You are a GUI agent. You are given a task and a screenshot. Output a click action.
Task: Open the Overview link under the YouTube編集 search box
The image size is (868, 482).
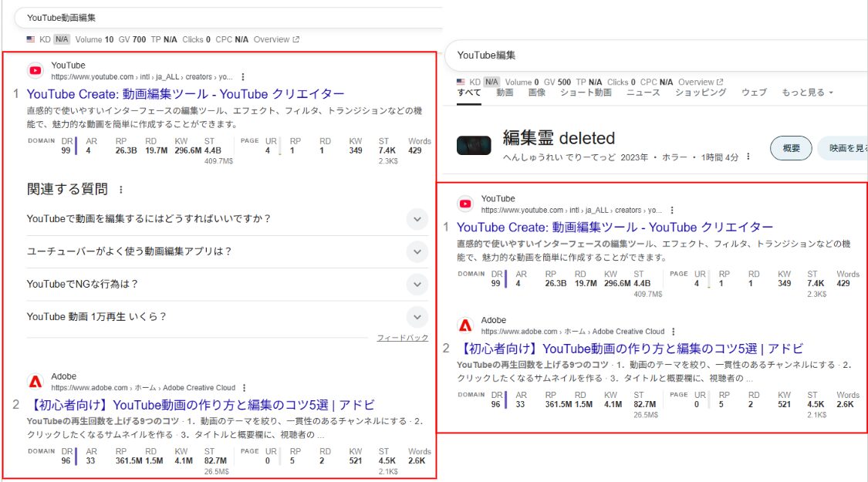click(701, 82)
